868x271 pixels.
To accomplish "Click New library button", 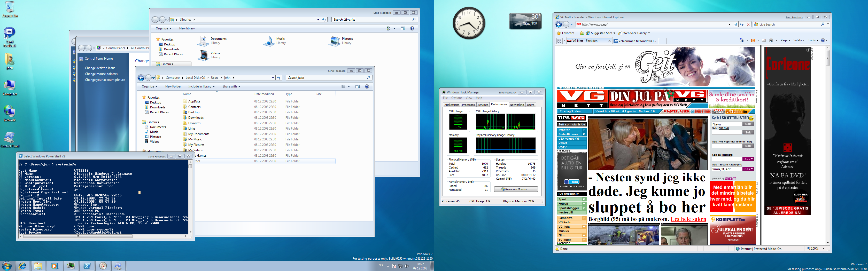I will pyautogui.click(x=187, y=29).
